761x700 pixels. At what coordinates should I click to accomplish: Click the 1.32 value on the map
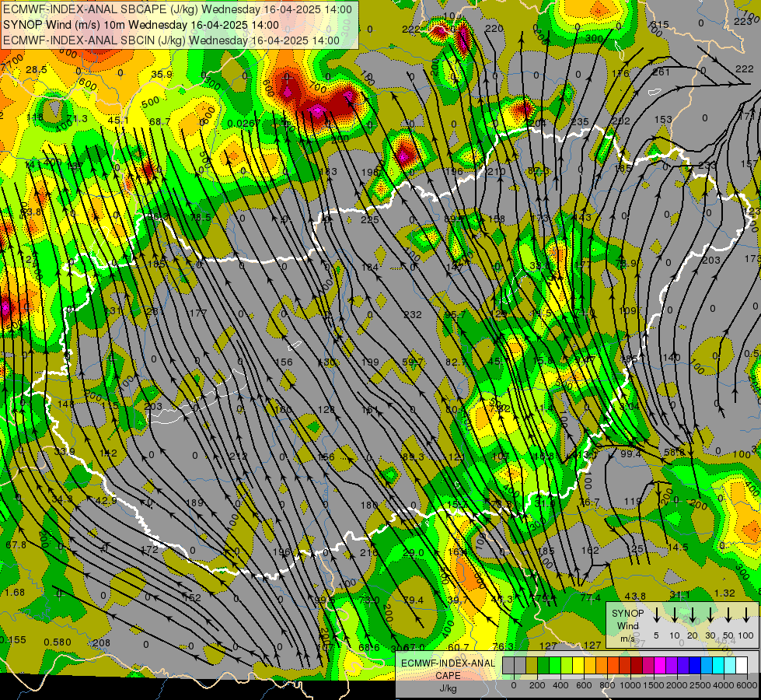click(724, 593)
